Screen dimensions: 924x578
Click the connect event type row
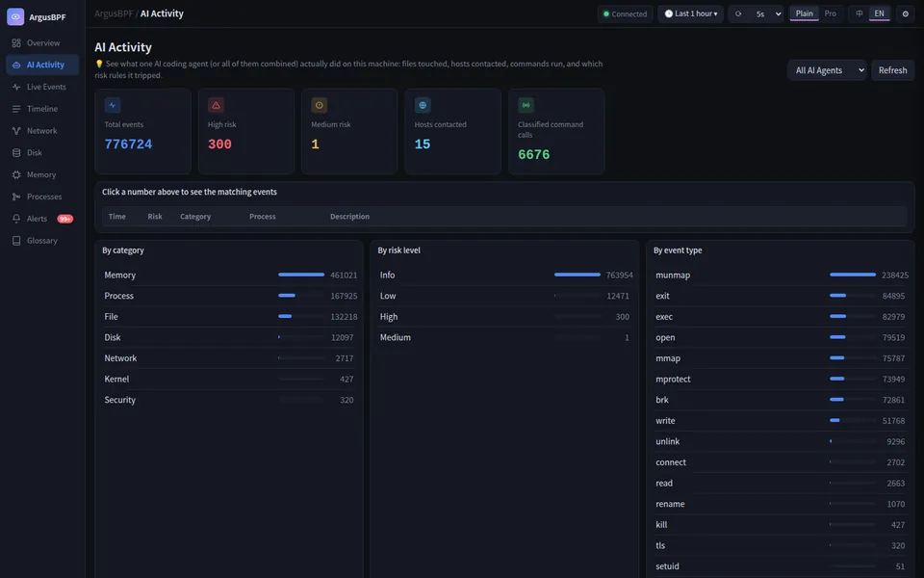781,462
